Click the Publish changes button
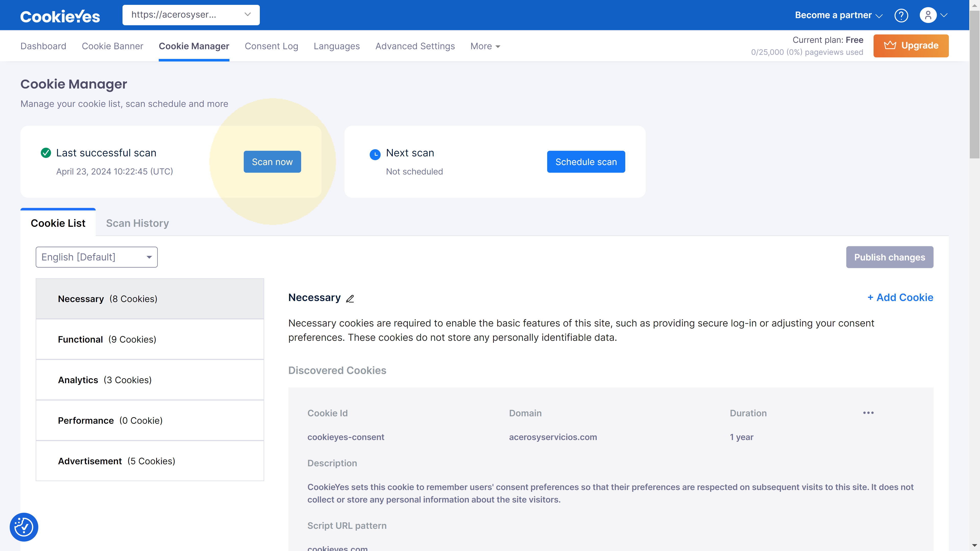Viewport: 980px width, 551px height. point(889,257)
